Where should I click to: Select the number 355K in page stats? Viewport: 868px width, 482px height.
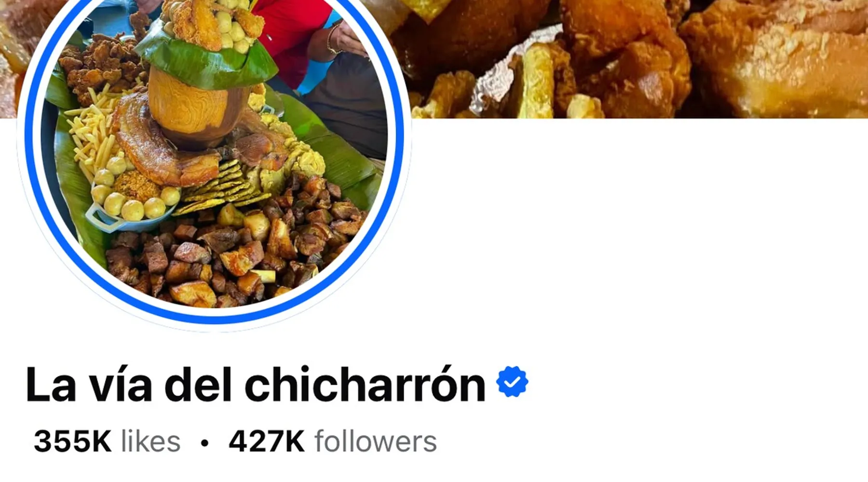[x=72, y=441]
